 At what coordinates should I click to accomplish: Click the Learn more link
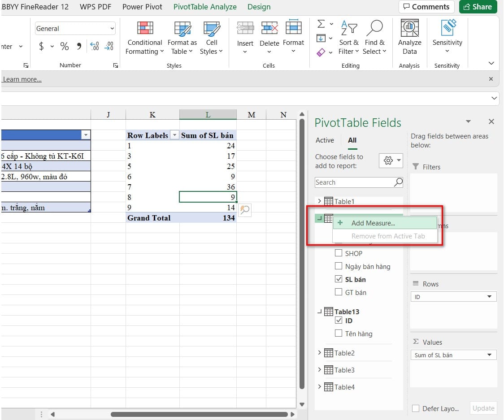22,79
